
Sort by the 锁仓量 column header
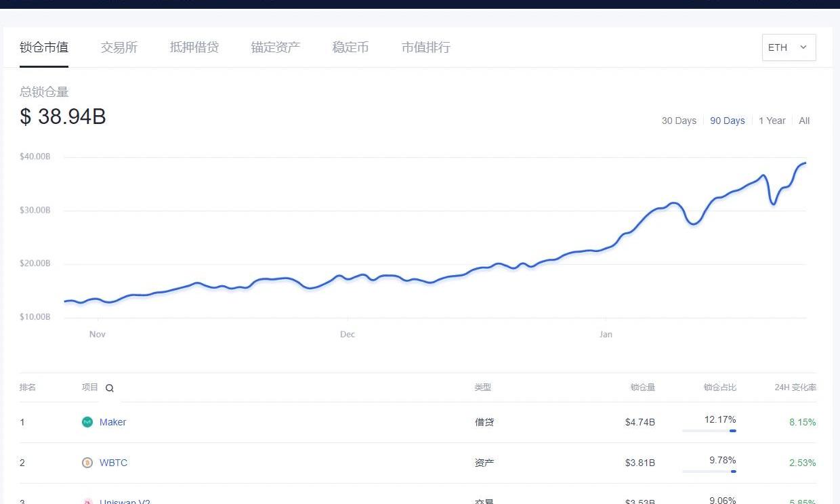click(642, 387)
